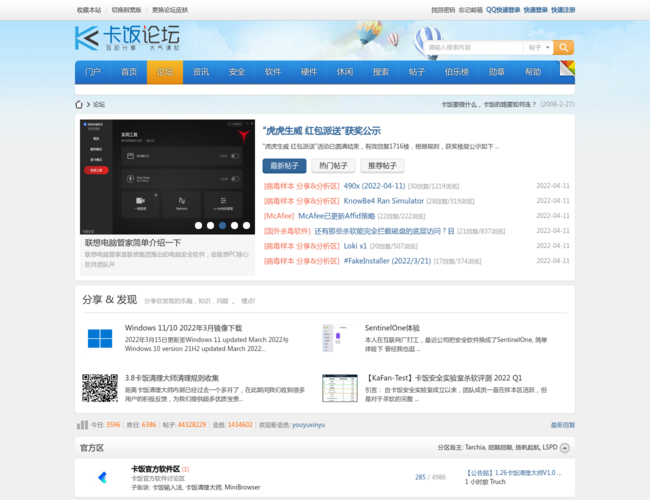
Task: Click the search text input field
Action: tap(473, 47)
